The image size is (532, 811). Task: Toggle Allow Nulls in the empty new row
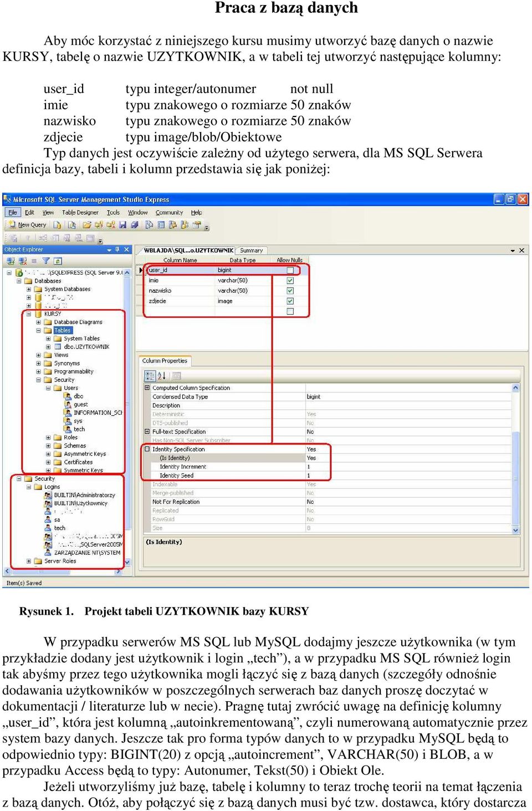click(290, 312)
